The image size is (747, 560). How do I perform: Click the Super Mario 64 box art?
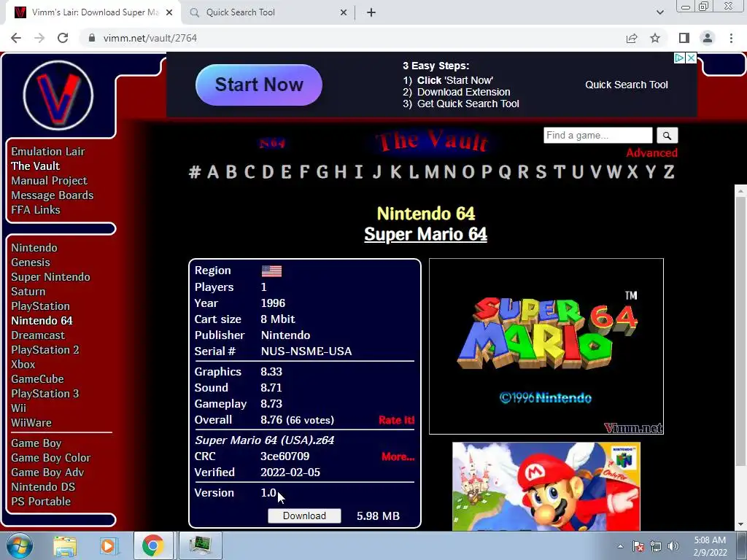click(x=546, y=486)
